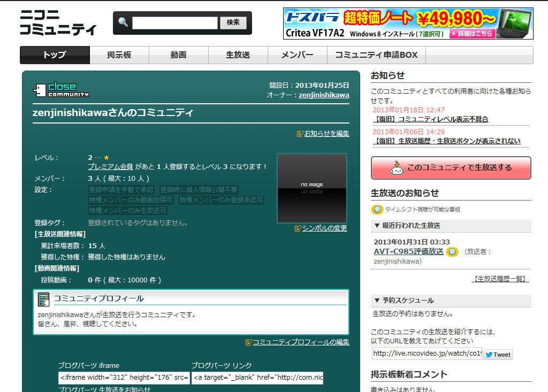The height and width of the screenshot is (392, 548).
Task: Open the コミュニティ申請BOX tab
Action: (x=376, y=55)
